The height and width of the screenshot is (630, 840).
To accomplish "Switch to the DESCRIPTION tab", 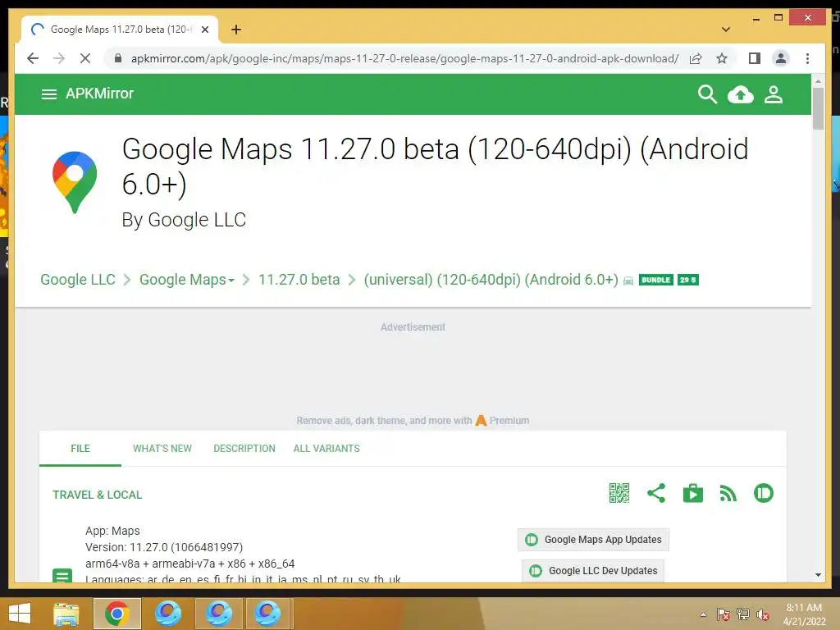I will 244,449.
